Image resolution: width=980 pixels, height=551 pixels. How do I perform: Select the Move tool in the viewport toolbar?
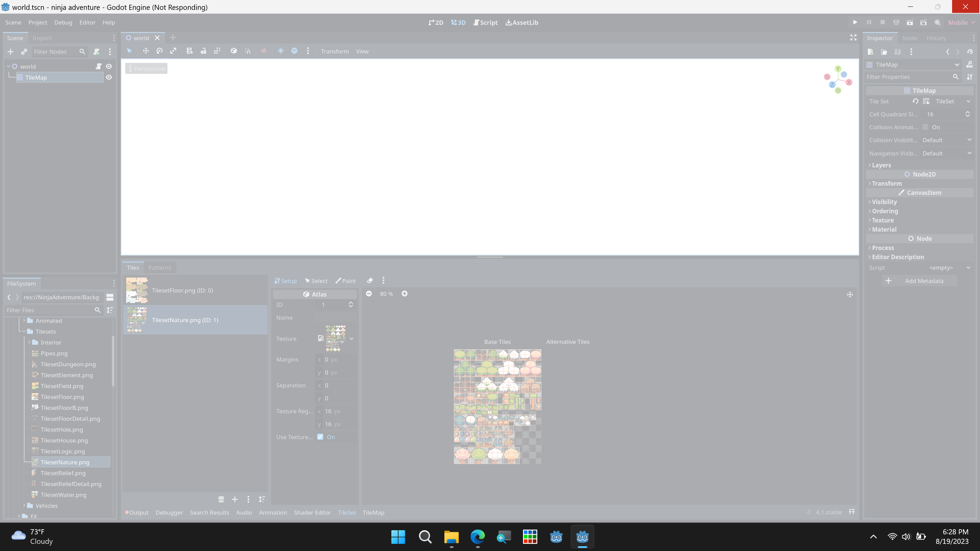point(146,51)
